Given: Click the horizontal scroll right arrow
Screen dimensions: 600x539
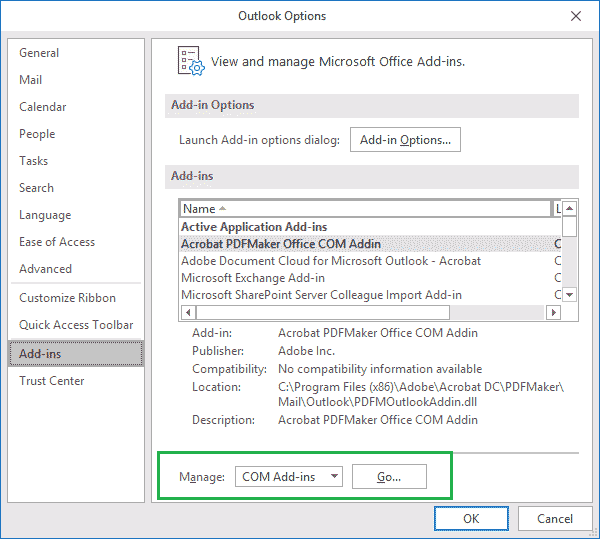Looking at the screenshot, I should (553, 313).
